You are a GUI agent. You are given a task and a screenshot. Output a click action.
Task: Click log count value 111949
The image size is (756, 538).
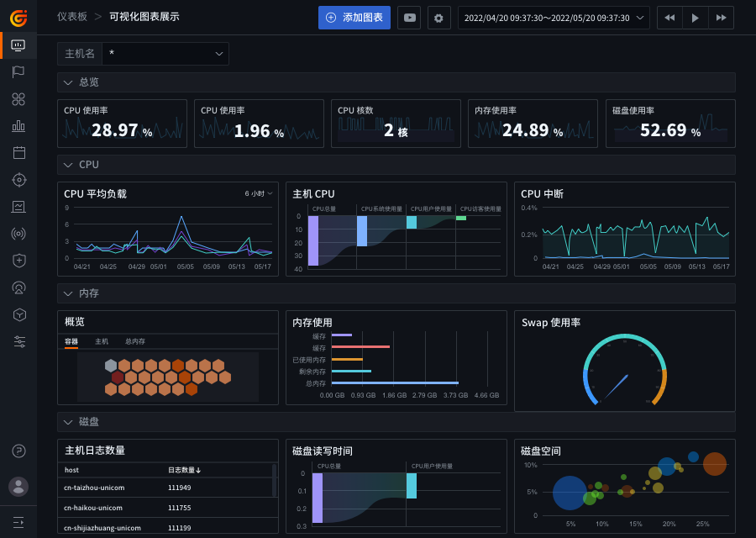[180, 488]
